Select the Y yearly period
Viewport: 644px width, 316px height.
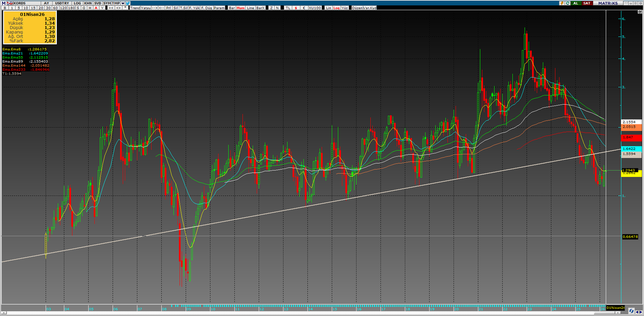click(x=102, y=8)
